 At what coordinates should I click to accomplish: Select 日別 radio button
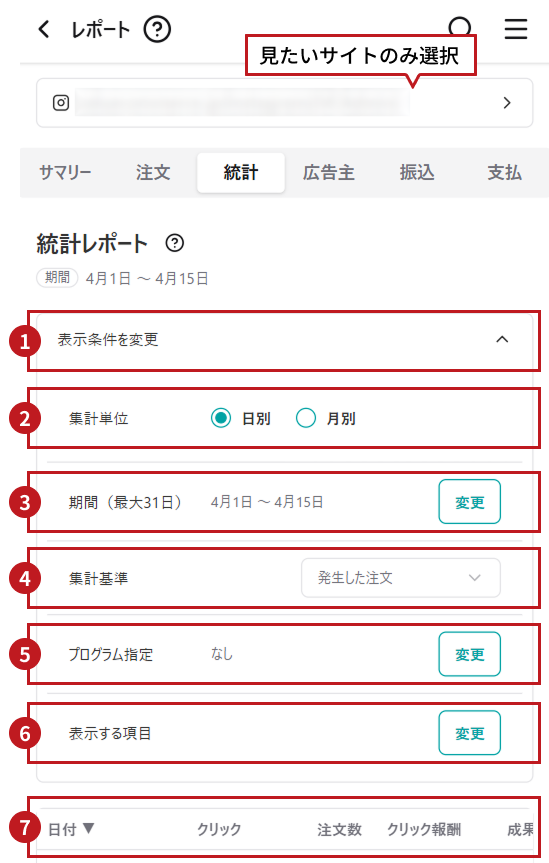coord(221,418)
